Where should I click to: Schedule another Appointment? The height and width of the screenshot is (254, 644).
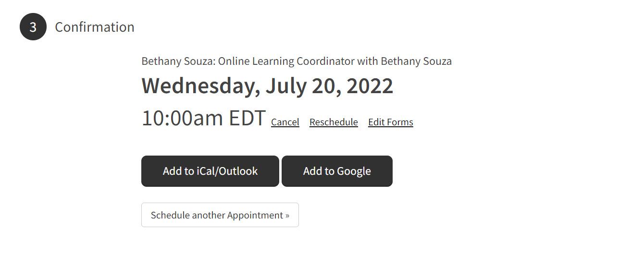(x=220, y=215)
